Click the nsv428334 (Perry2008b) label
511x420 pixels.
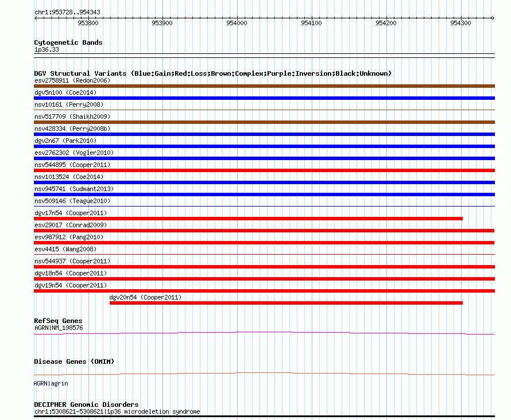[x=72, y=129]
